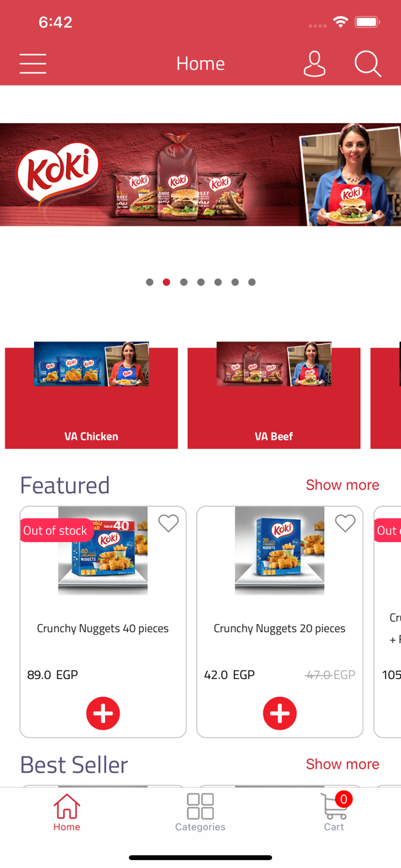The width and height of the screenshot is (401, 868).
Task: Select the Home tab
Action: pos(67,812)
